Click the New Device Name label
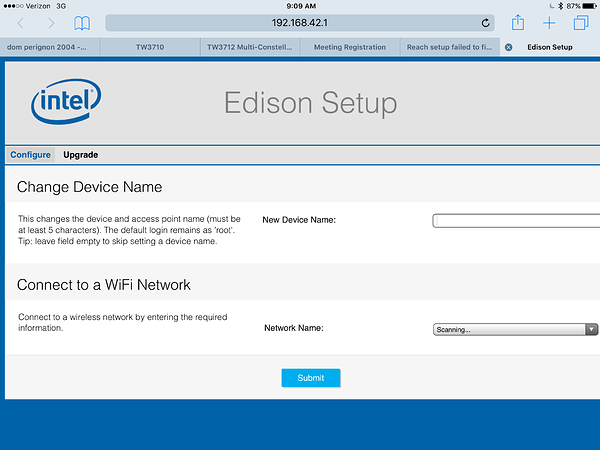The image size is (600, 450). [x=299, y=220]
